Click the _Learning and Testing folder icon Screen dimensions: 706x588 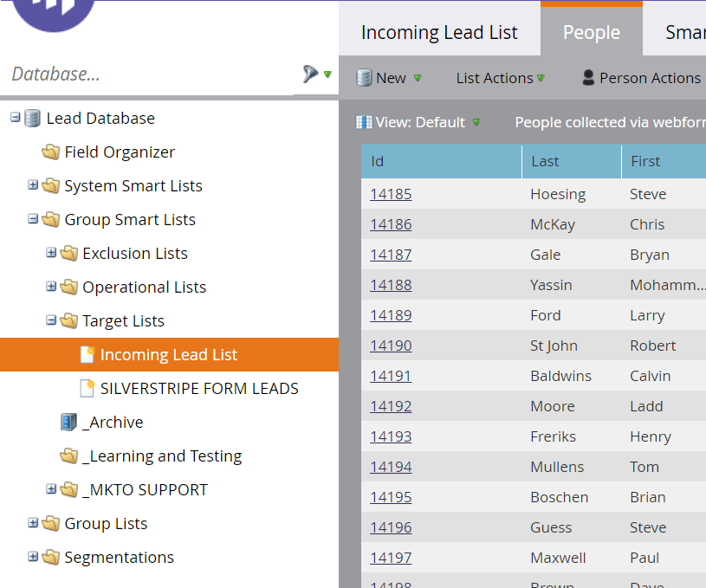tap(68, 456)
